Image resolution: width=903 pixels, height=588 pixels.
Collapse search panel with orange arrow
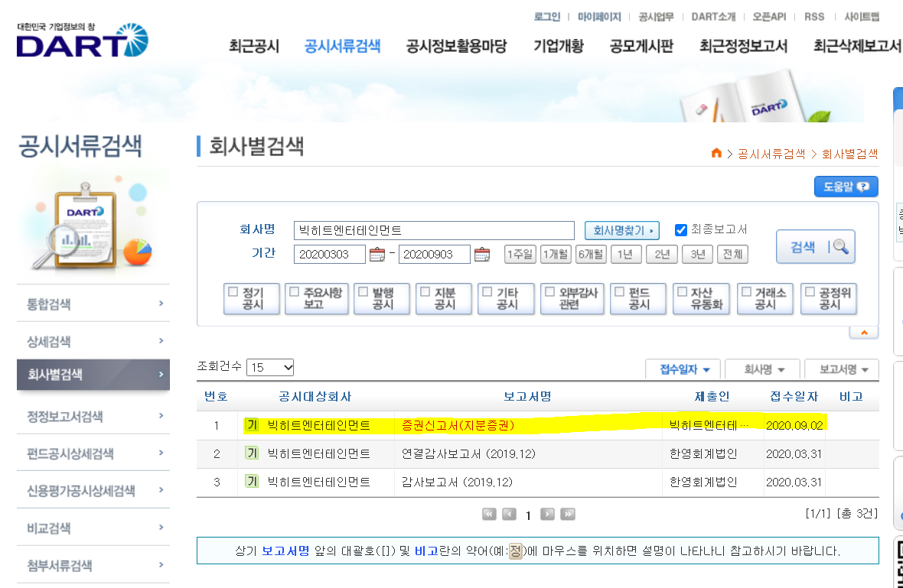tap(864, 333)
